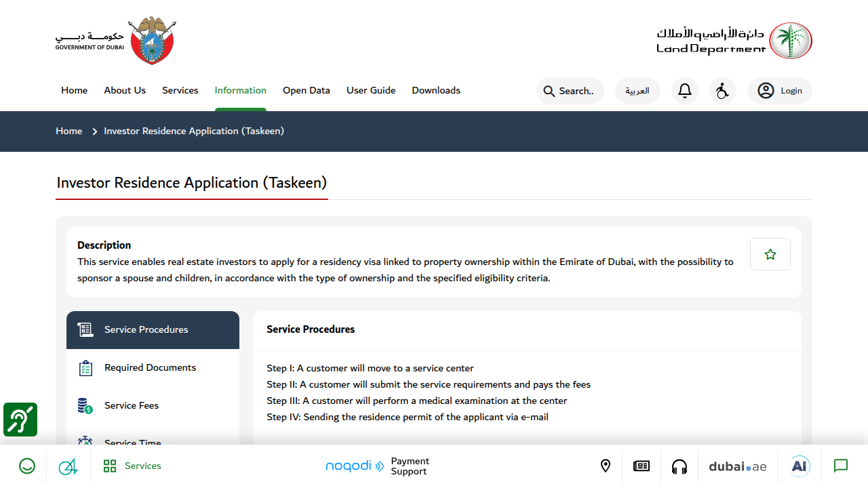This screenshot has width=868, height=488.
Task: Click the D4 logo icon in bottom bar
Action: click(x=68, y=466)
